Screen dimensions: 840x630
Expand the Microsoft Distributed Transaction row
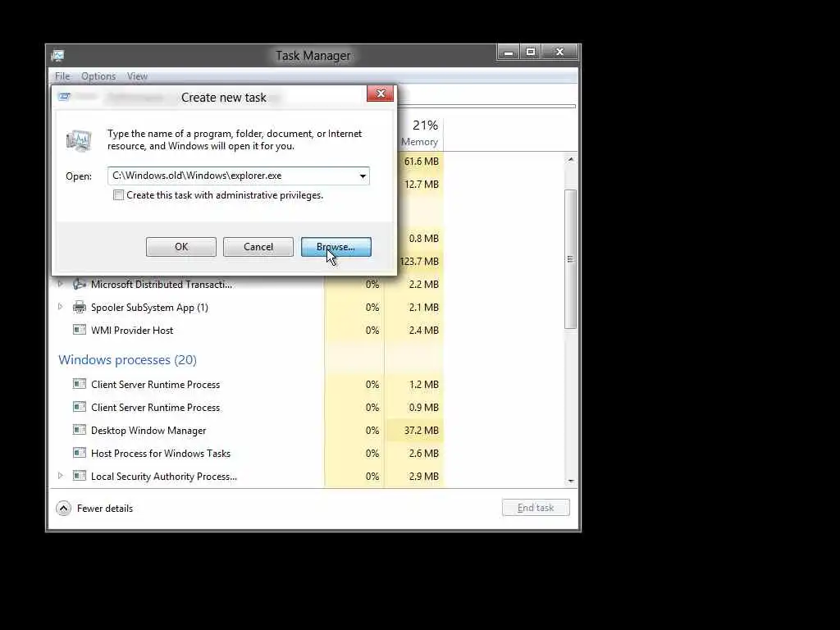point(60,284)
